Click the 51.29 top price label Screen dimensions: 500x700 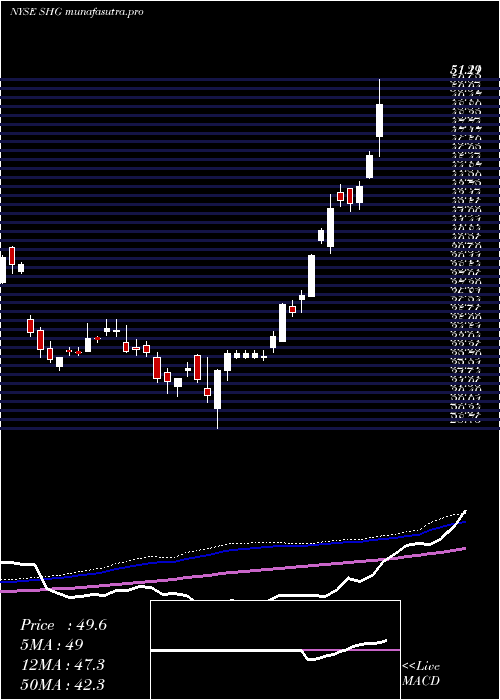click(466, 70)
